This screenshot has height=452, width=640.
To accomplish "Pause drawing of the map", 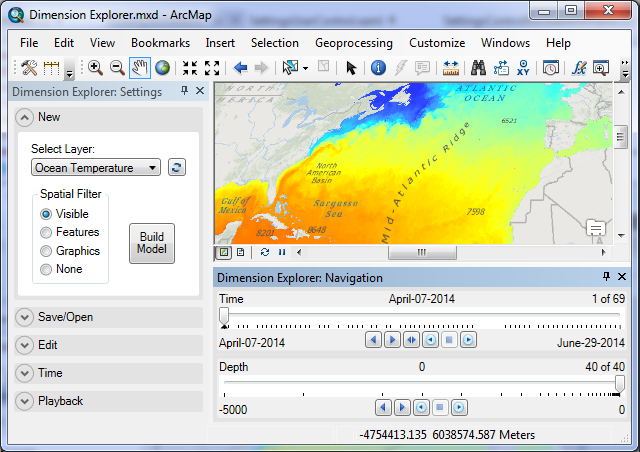I will (282, 252).
